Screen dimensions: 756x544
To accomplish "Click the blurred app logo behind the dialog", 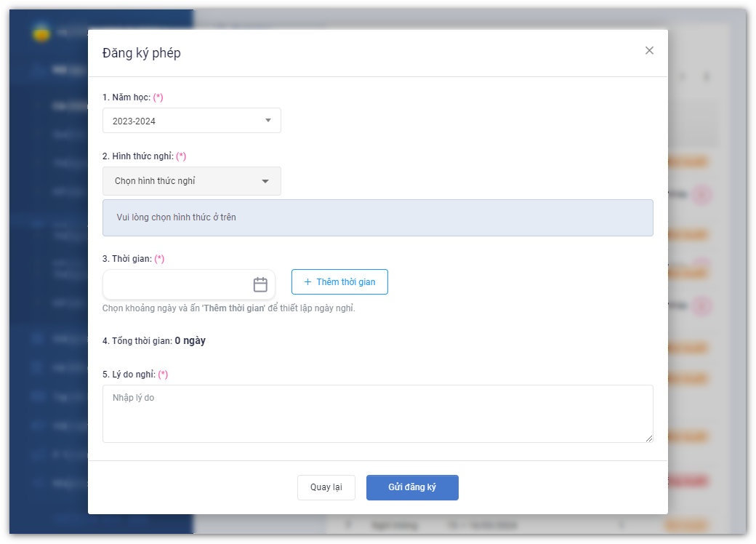I will pos(41,33).
